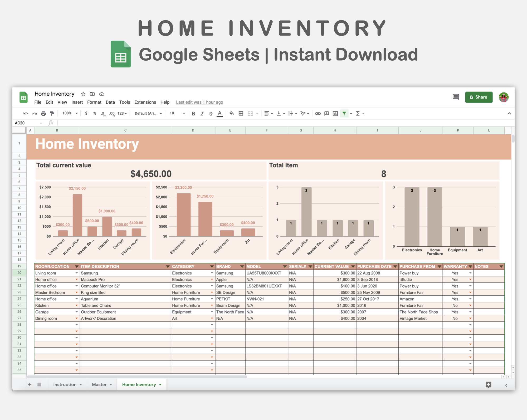527x420 pixels.
Task: Open the WARRANTY column filter
Action: point(471,266)
